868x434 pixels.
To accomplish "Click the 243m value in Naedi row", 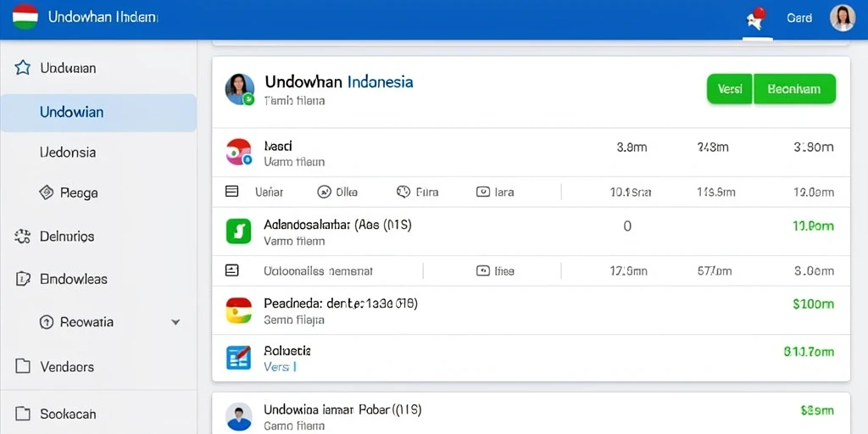I will point(713,147).
